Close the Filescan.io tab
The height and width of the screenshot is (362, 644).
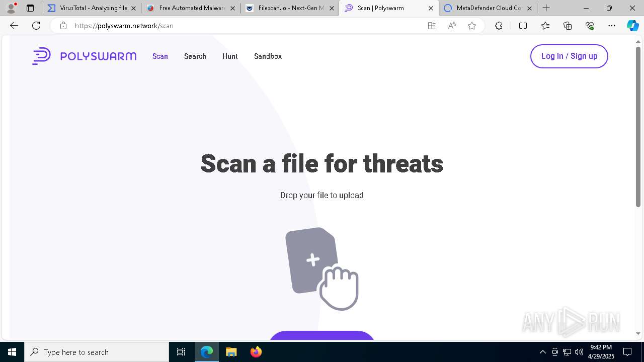tap(332, 8)
